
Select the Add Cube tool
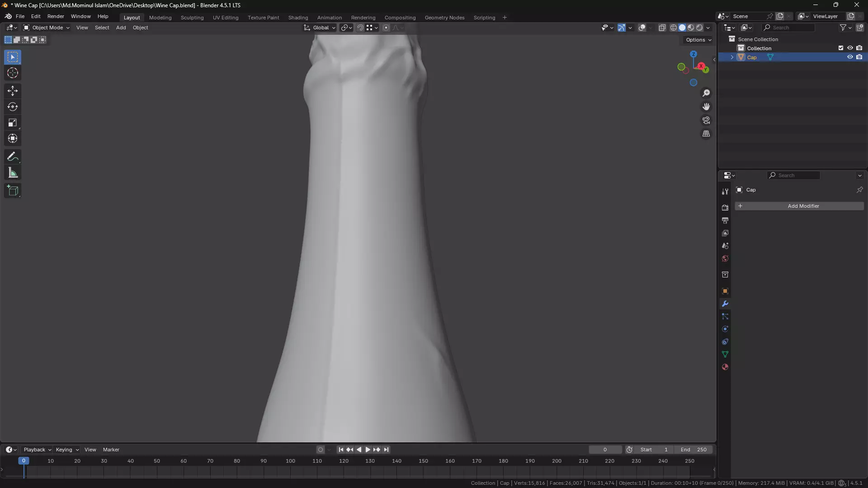(13, 191)
